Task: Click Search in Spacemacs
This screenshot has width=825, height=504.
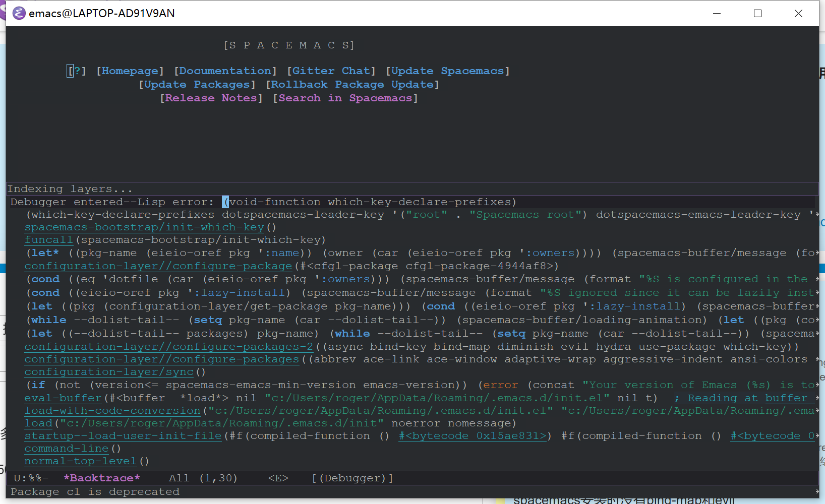Action: click(x=345, y=98)
